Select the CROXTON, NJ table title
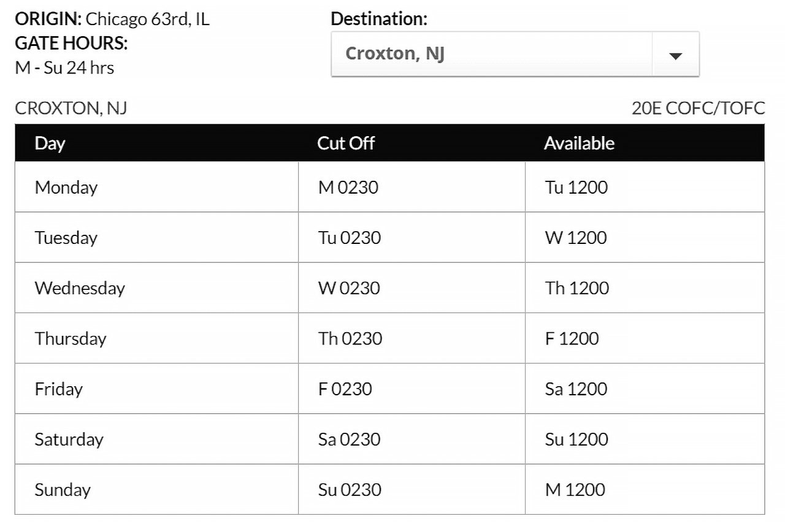785x532 pixels. pos(71,108)
